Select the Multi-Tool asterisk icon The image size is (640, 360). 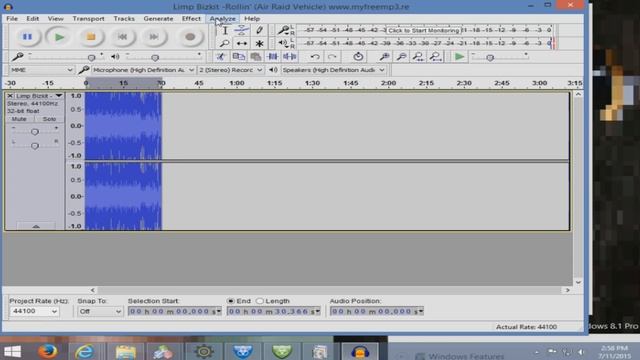click(259, 43)
